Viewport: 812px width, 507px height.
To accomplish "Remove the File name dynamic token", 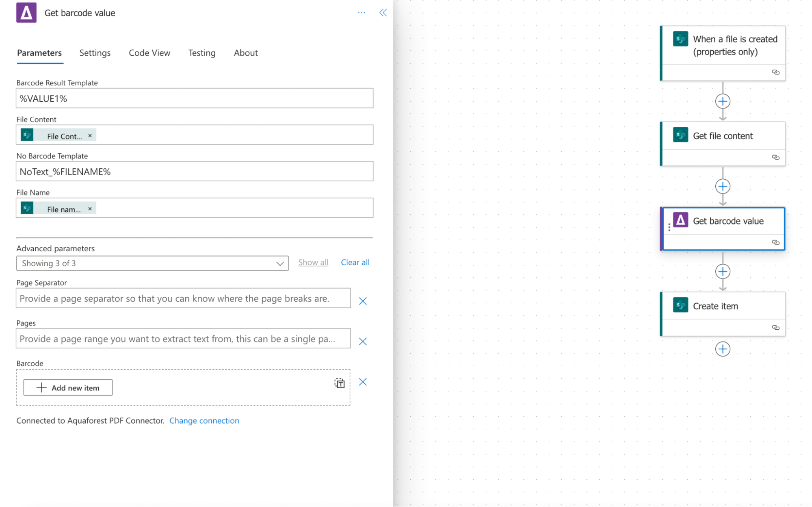I will (90, 209).
